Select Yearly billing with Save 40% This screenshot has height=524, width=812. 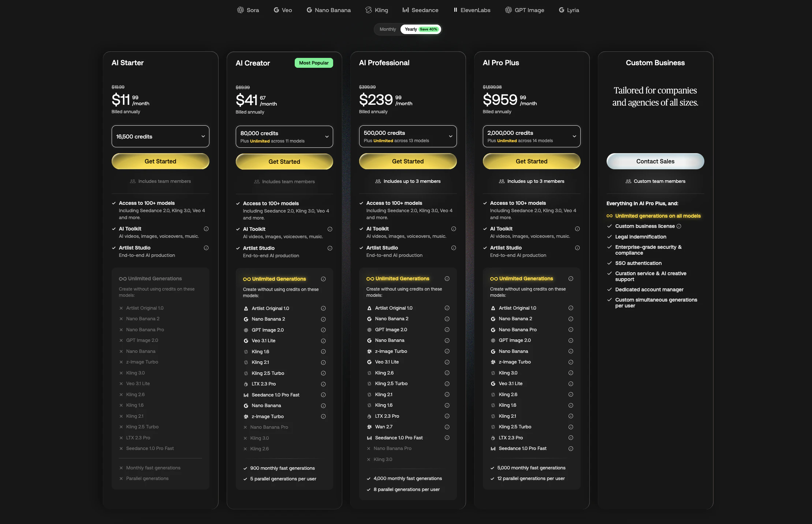coord(421,29)
